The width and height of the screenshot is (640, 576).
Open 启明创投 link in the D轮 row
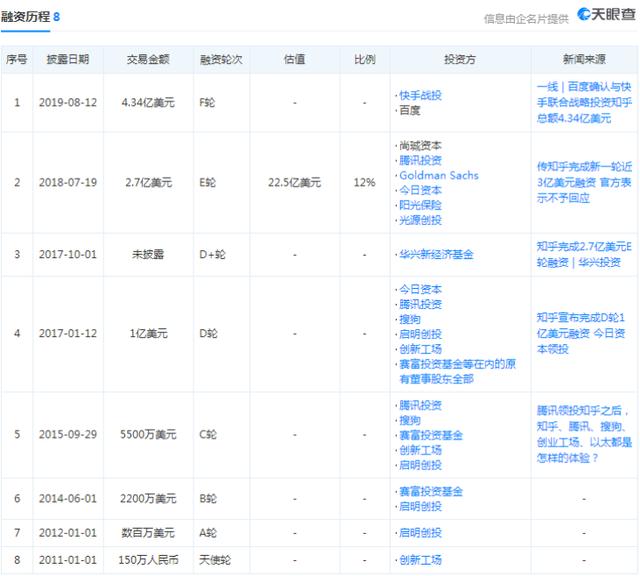pyautogui.click(x=420, y=334)
